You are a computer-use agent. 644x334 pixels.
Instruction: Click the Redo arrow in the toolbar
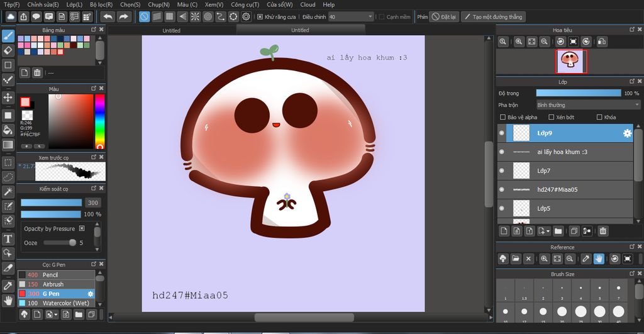click(x=123, y=17)
